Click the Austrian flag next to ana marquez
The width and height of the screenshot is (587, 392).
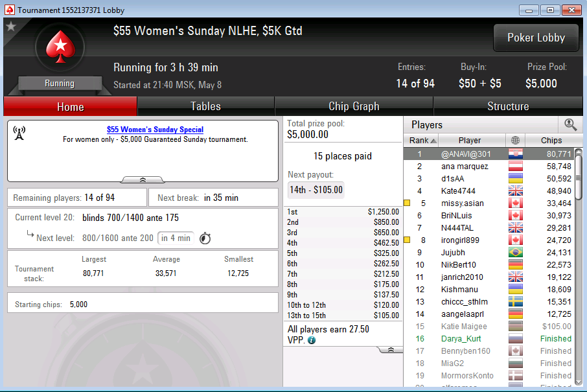(x=516, y=167)
